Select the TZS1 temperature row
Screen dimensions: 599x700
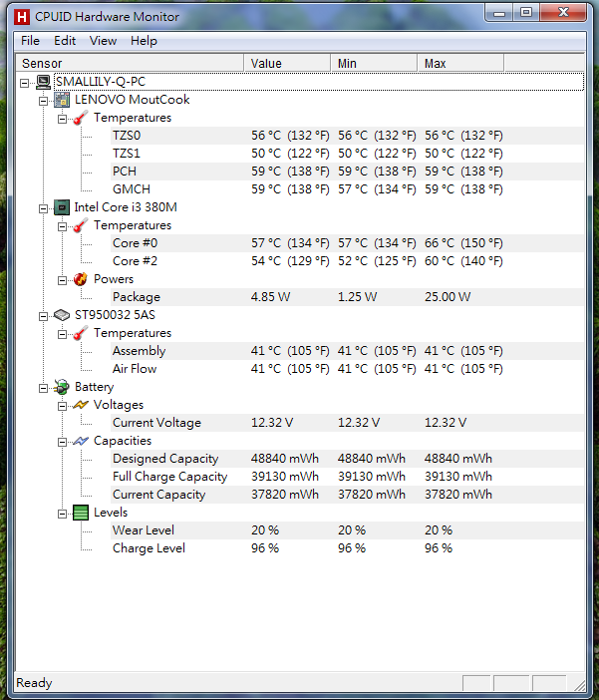pyautogui.click(x=348, y=154)
